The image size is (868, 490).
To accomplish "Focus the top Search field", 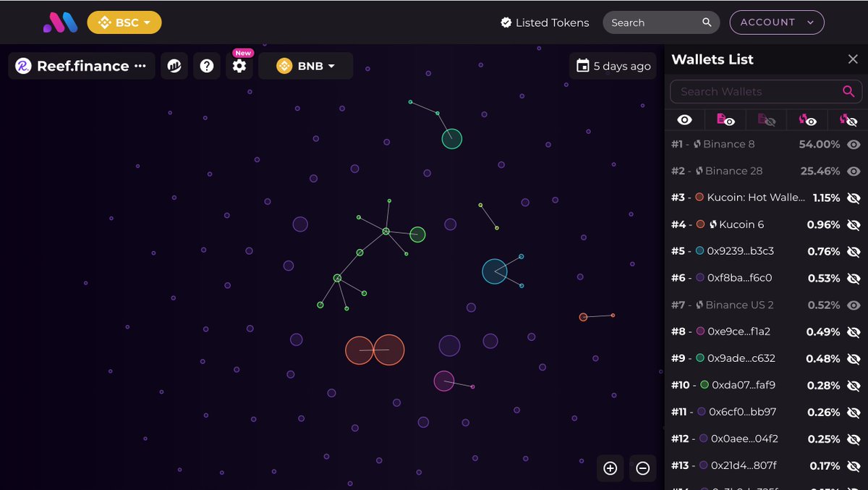I will 661,22.
